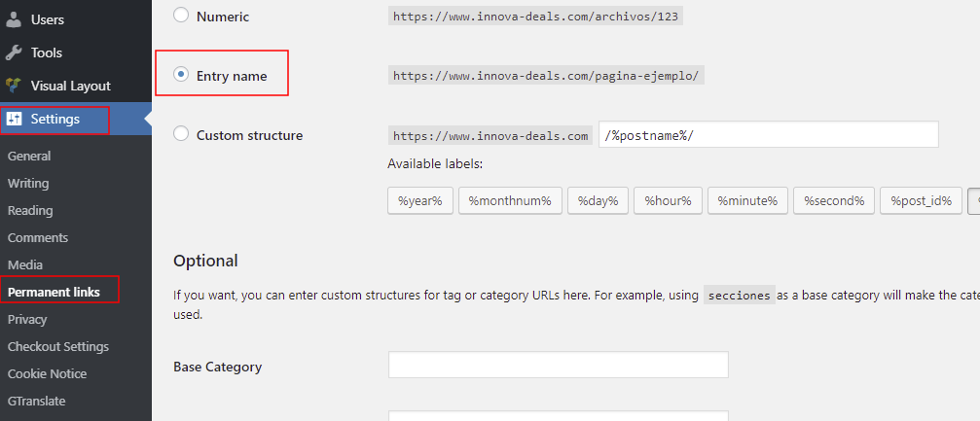This screenshot has height=421, width=980.
Task: Insert the %monthnum% label
Action: pyautogui.click(x=510, y=200)
